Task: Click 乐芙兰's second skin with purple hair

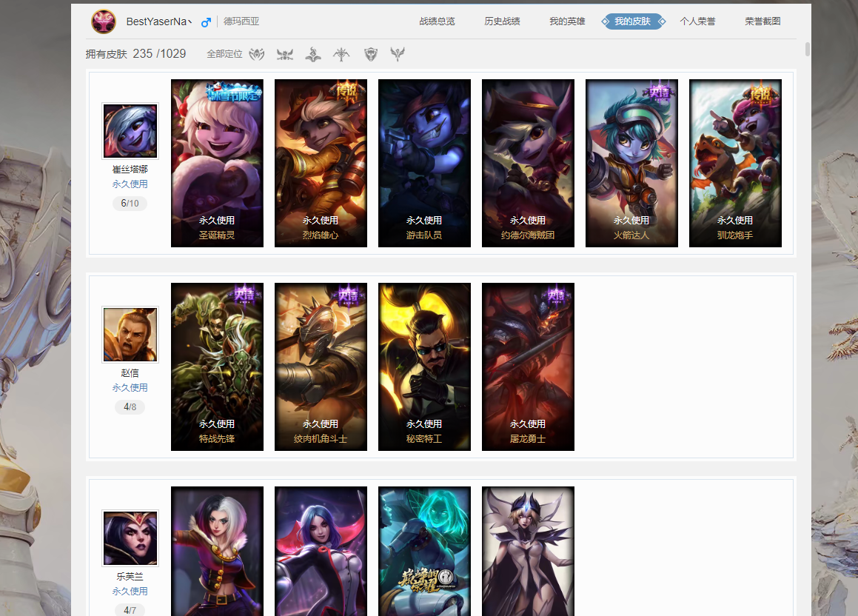Action: 321,551
